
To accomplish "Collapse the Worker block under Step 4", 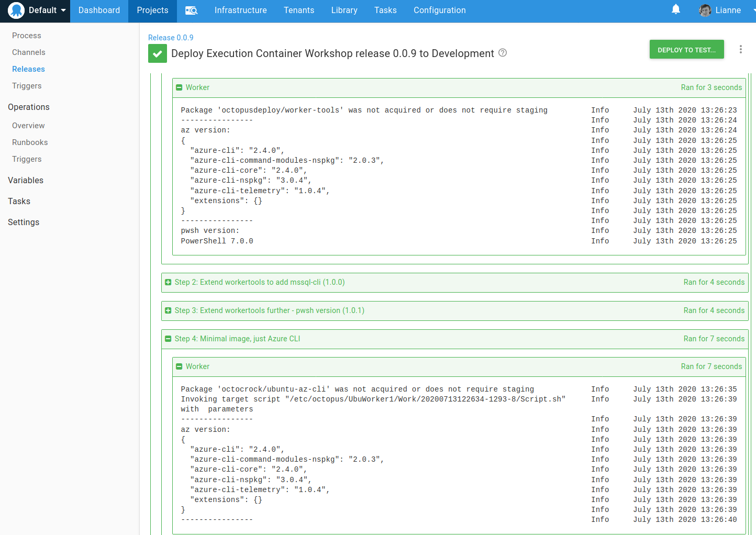I will 179,366.
